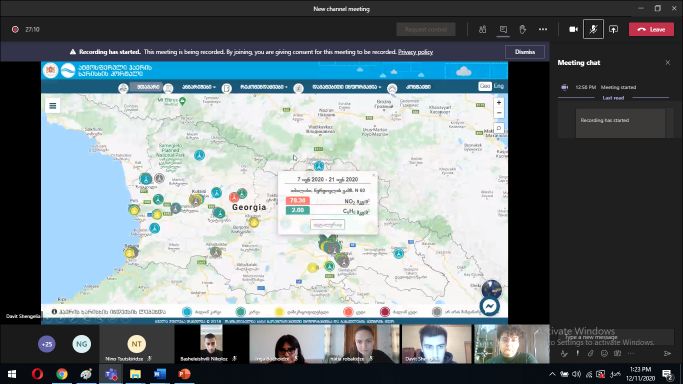Open the map hamburger menu
The height and width of the screenshot is (384, 683).
click(x=53, y=106)
